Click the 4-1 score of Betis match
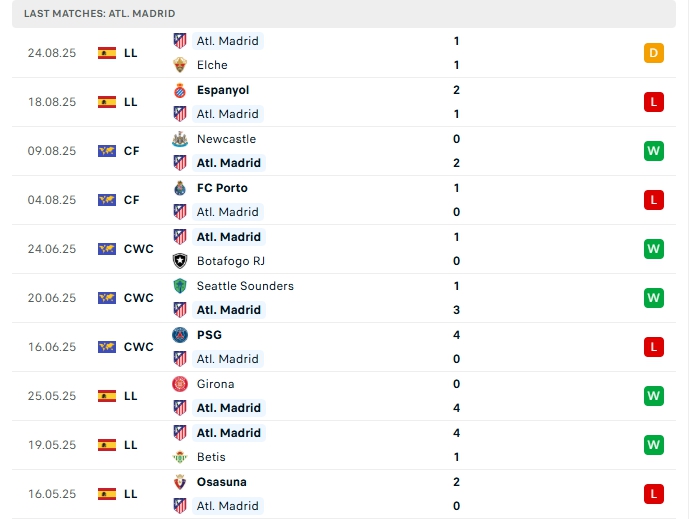689x519 pixels. pos(456,445)
